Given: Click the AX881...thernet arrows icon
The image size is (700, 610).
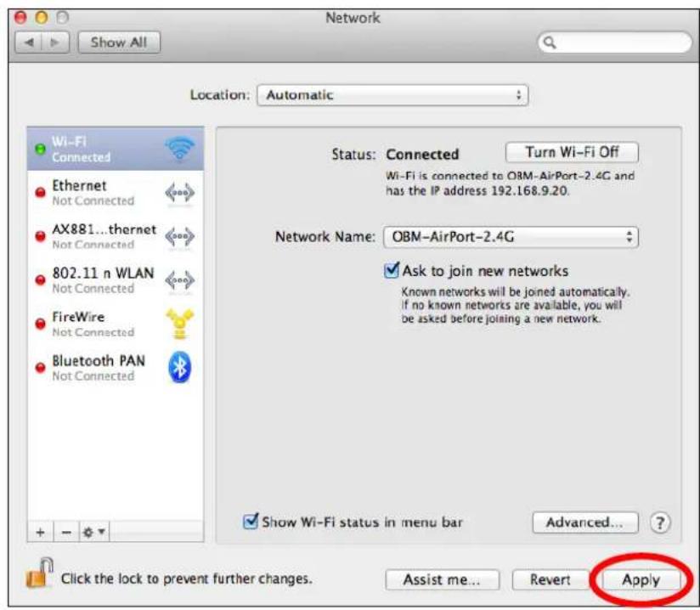Looking at the screenshot, I should click(x=179, y=236).
